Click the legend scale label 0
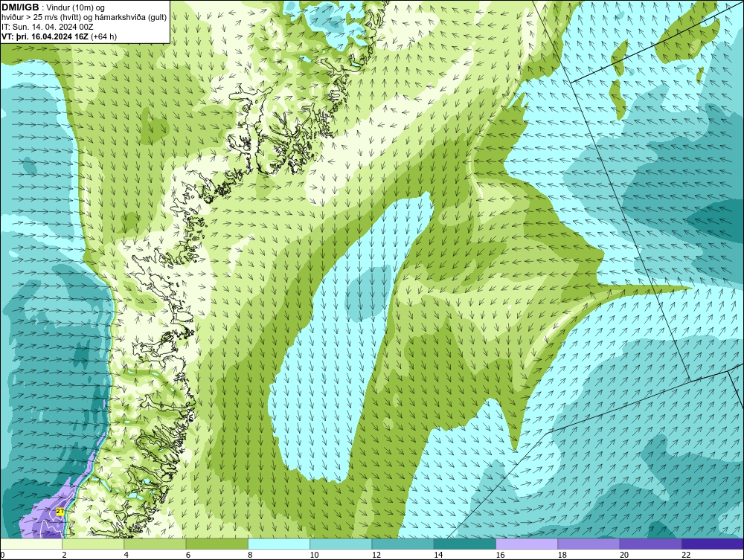 click(2, 555)
